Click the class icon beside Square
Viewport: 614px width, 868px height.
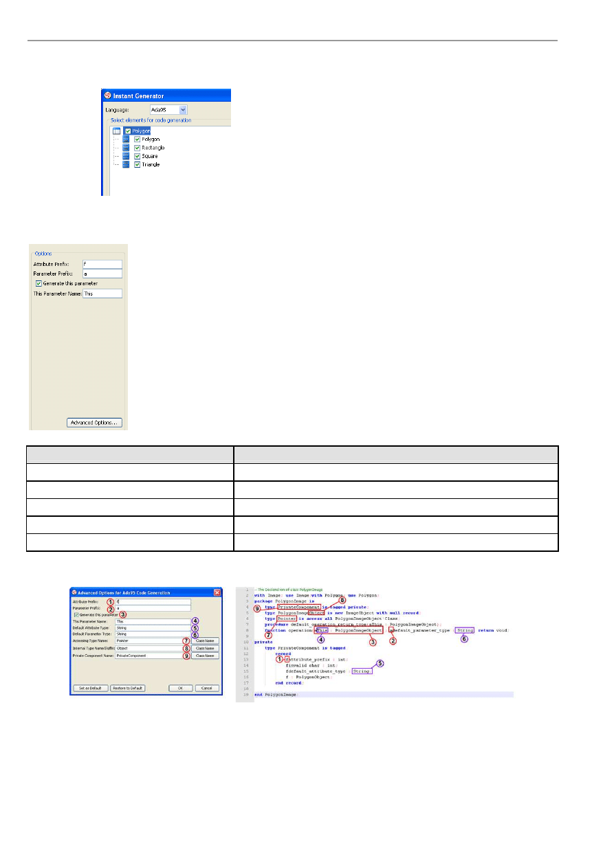127,156
